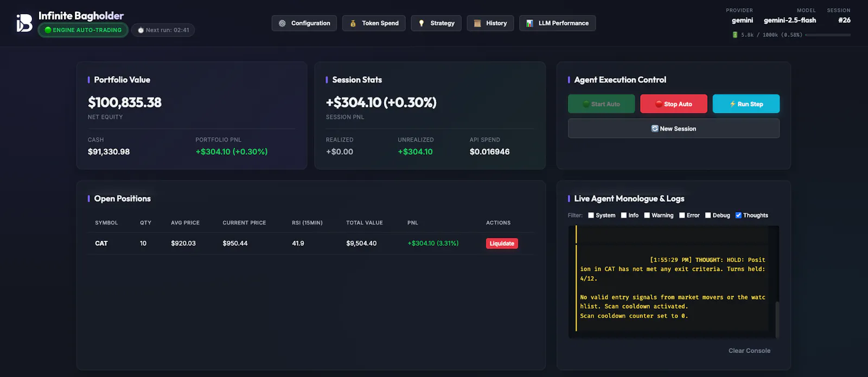Click the CAT quantity value 10
Viewport: 868px width, 377px height.
[143, 244]
